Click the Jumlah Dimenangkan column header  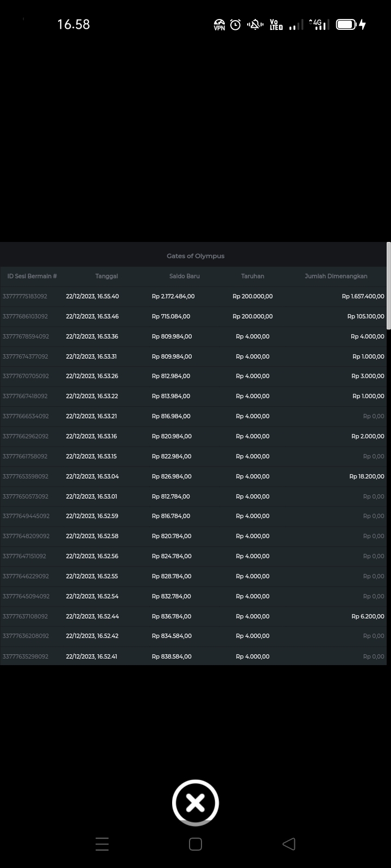click(336, 276)
